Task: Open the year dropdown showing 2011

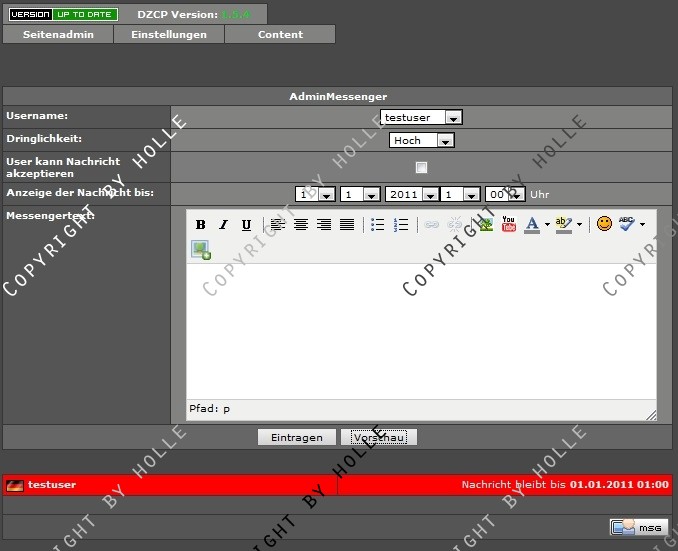Action: [411, 195]
